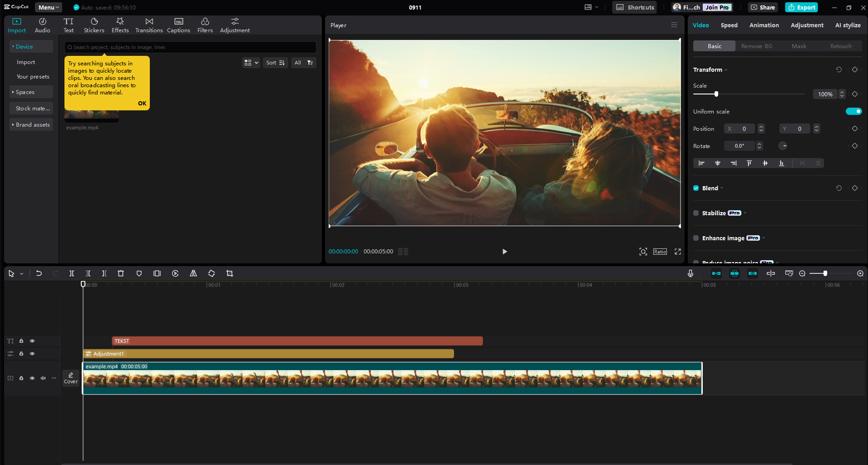Click the microphone record voiceover icon
Viewport: 868px width, 465px height.
pos(690,273)
